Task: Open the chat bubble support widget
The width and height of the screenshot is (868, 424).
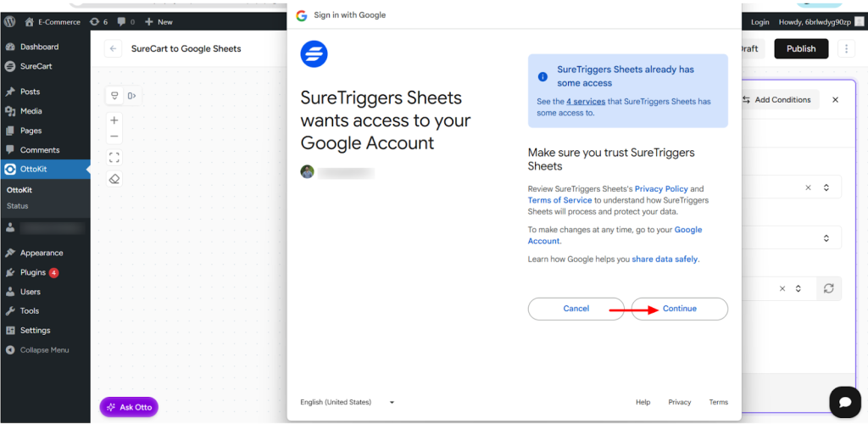Action: [x=844, y=401]
